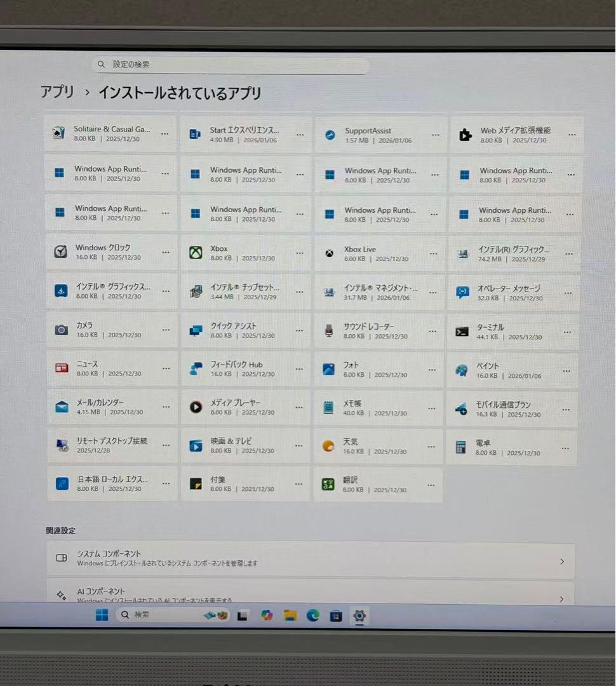Click the メモ帳 app icon
Screen dimensions: 616x686
tap(329, 408)
